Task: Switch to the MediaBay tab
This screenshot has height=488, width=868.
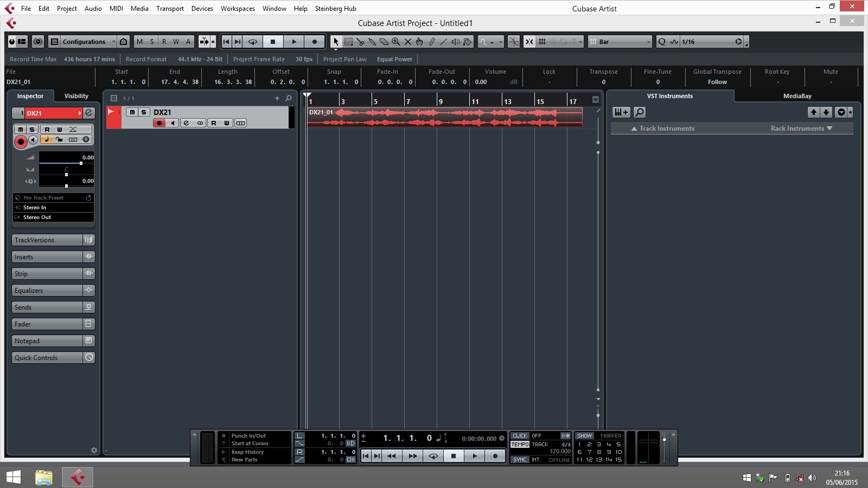Action: [797, 96]
